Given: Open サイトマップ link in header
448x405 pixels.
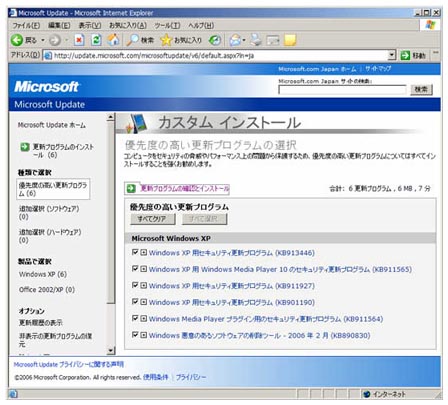Looking at the screenshot, I should pyautogui.click(x=378, y=69).
